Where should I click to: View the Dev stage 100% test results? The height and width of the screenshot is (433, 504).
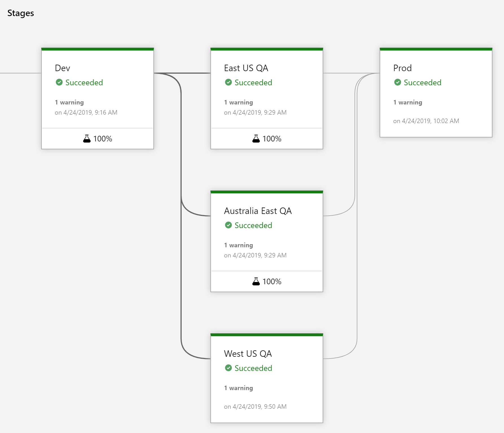point(103,139)
